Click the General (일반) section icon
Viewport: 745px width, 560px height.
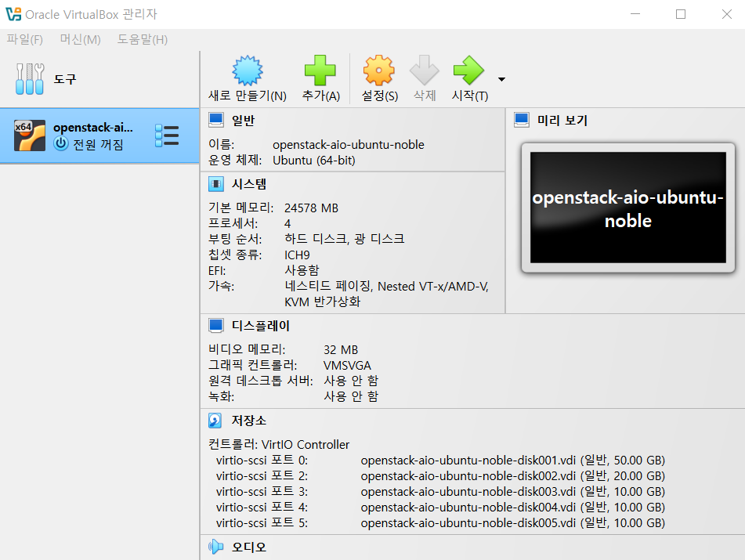point(216,120)
